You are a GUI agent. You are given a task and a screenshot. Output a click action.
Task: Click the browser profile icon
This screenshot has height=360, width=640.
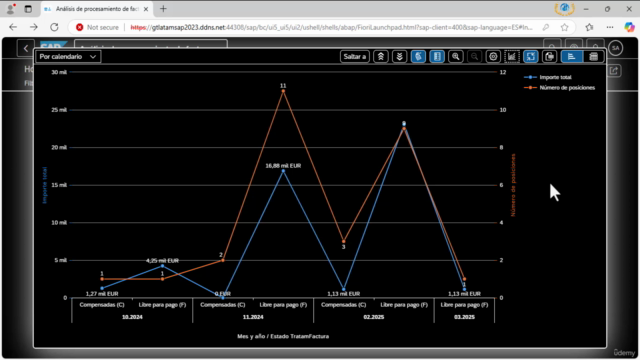(11, 9)
